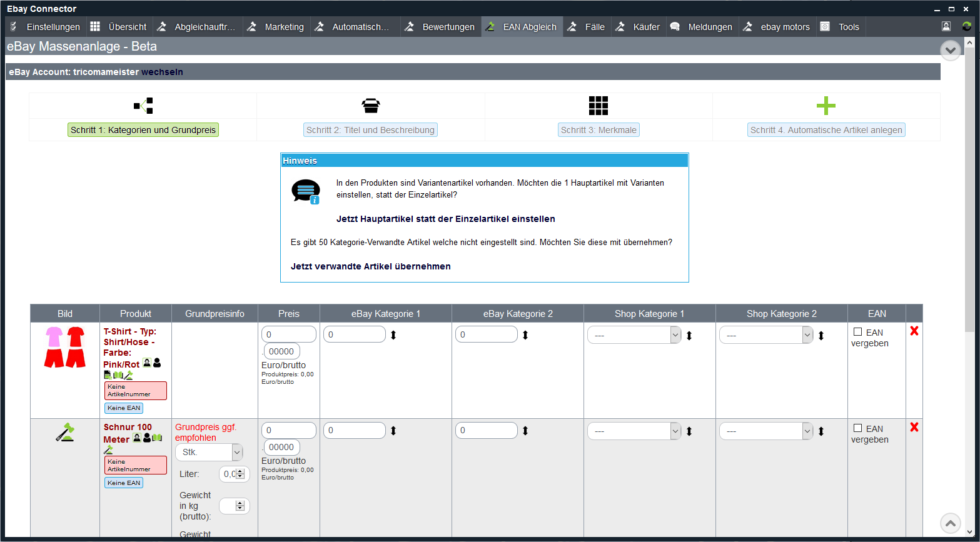
Task: Click the green book icon in the Schnur row
Action: pos(157,437)
